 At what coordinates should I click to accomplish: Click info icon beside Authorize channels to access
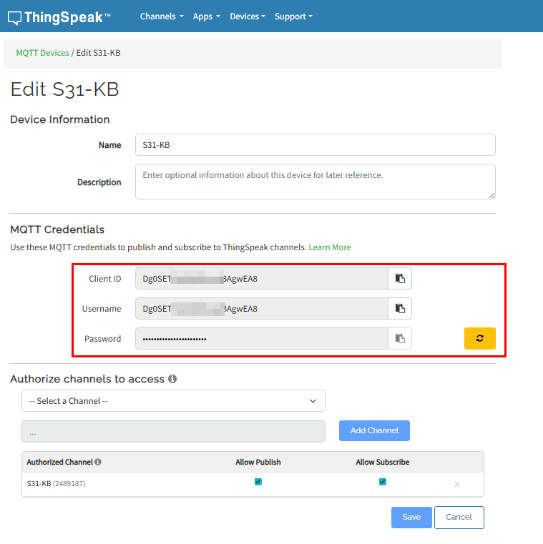pos(172,379)
